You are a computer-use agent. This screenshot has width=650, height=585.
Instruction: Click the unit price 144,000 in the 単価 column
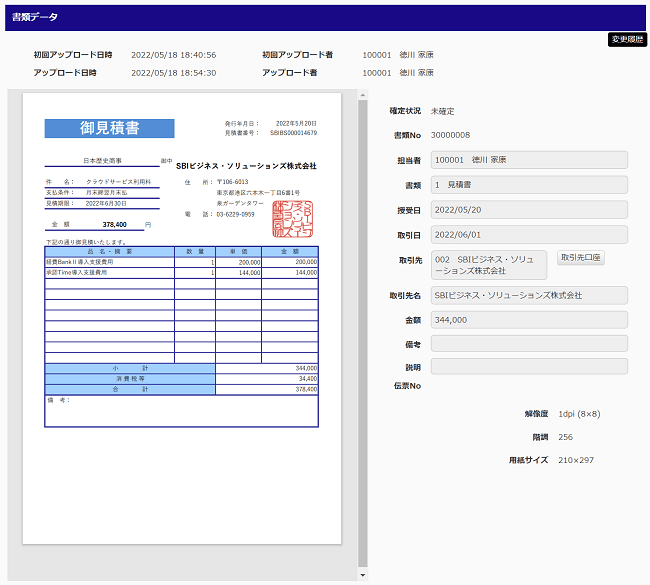click(250, 273)
